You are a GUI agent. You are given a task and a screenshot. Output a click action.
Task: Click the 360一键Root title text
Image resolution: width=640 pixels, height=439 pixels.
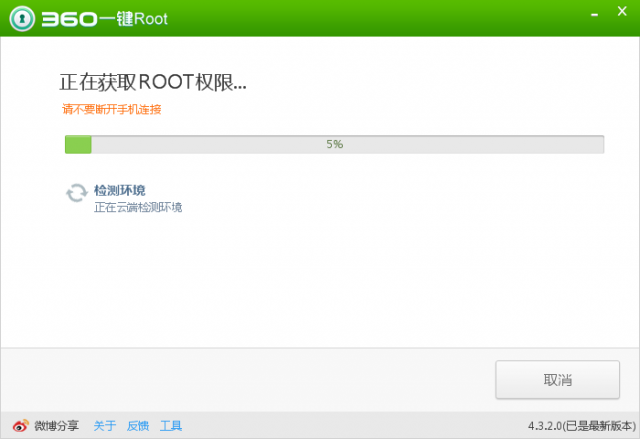tap(104, 19)
